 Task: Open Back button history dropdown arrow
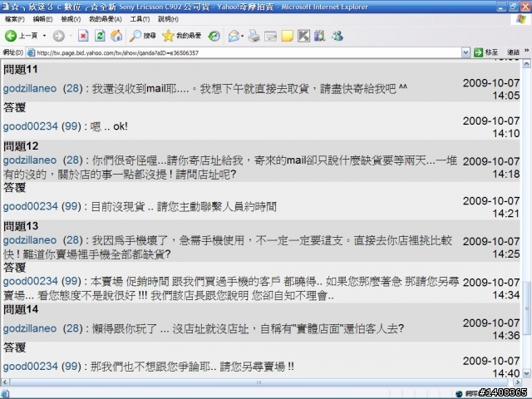tap(44, 36)
